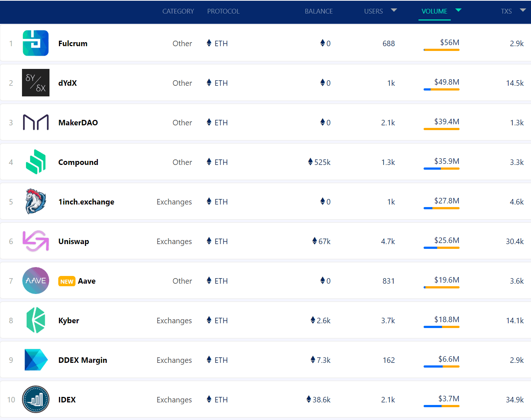Viewport: 531px width, 420px height.
Task: Click the volume bar under Fulcrum's $56M
Action: point(441,50)
